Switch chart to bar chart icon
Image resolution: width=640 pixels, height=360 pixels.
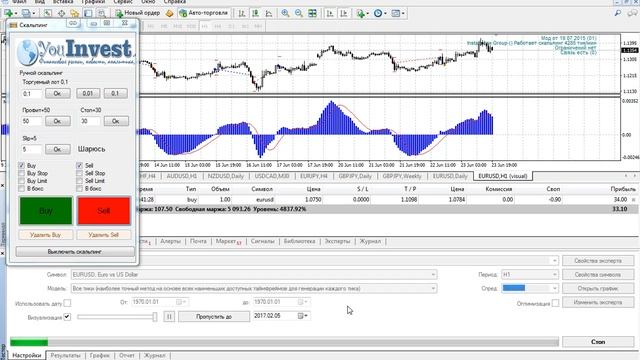click(242, 13)
